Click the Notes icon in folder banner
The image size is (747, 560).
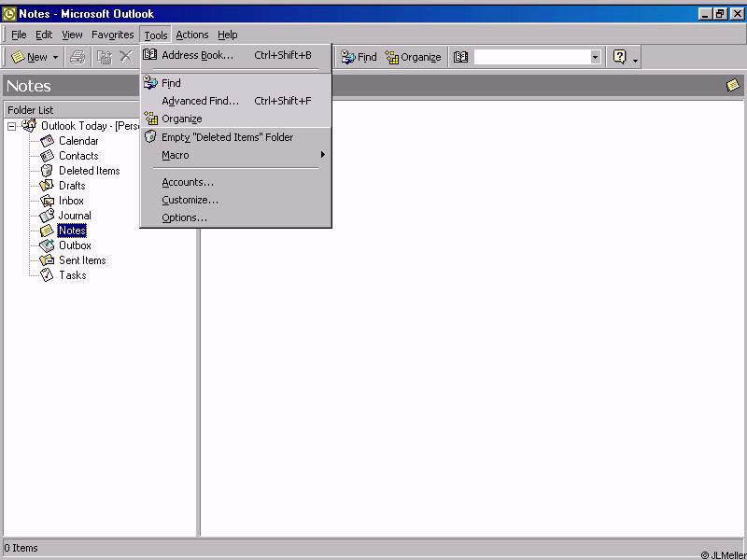[733, 85]
